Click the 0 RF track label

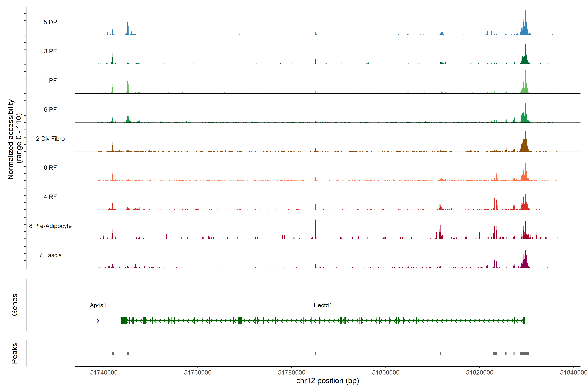pos(50,168)
